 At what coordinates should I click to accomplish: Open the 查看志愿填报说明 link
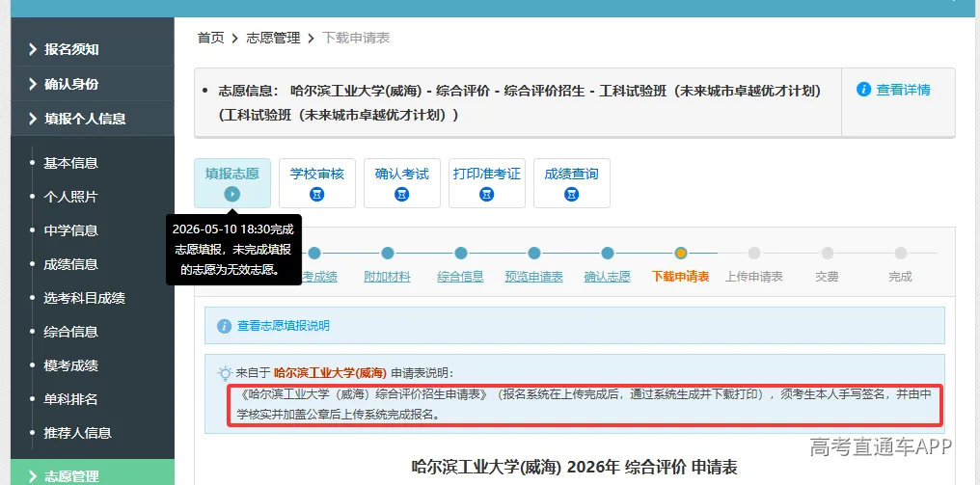[284, 326]
